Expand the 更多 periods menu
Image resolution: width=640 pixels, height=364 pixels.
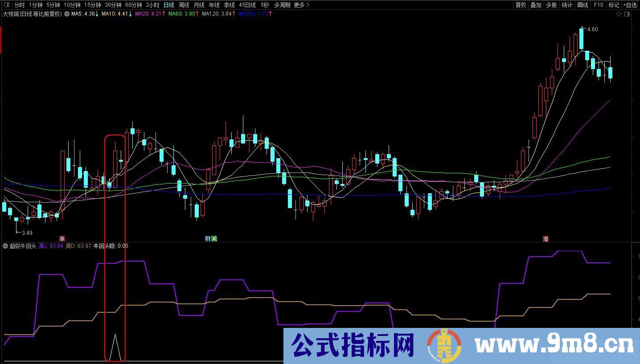(299, 5)
